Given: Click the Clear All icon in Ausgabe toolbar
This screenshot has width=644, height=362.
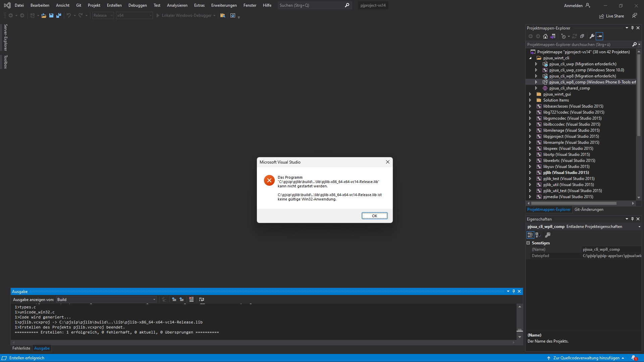Looking at the screenshot, I should click(191, 300).
